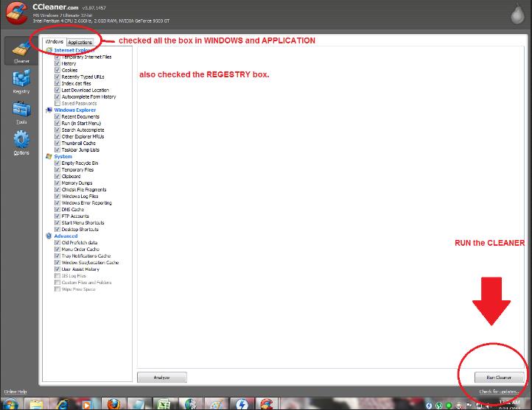Toggle Desktop Shortcuts checkbox
Image resolution: width=532 pixels, height=410 pixels.
(57, 230)
